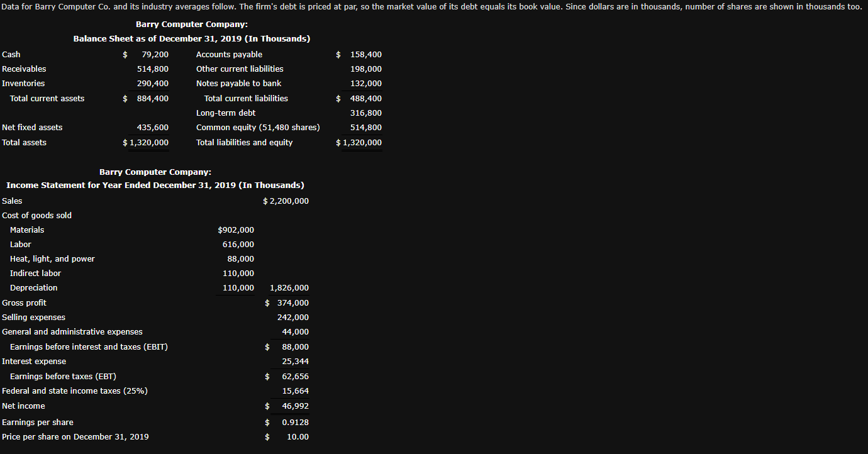Click the 'Earnings before taxes (EBT)' label
Viewport: 868px width, 454px height.
click(63, 377)
